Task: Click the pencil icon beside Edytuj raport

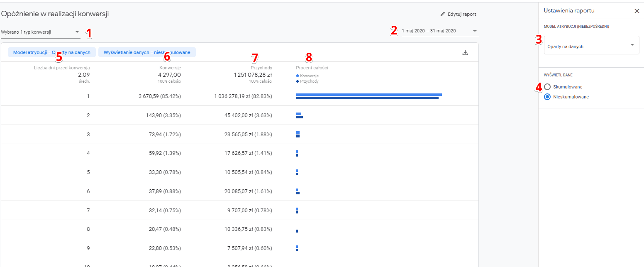Action: [443, 14]
